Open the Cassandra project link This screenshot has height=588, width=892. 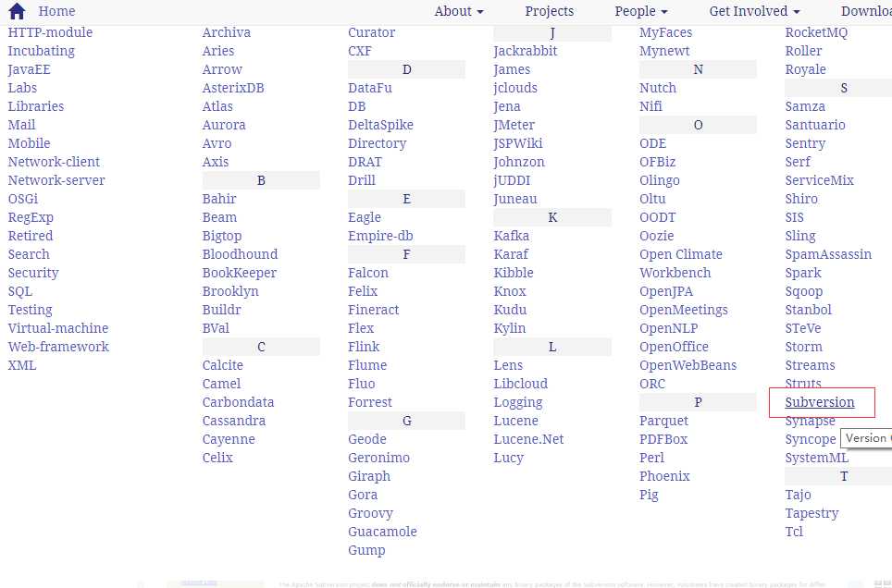click(x=233, y=421)
